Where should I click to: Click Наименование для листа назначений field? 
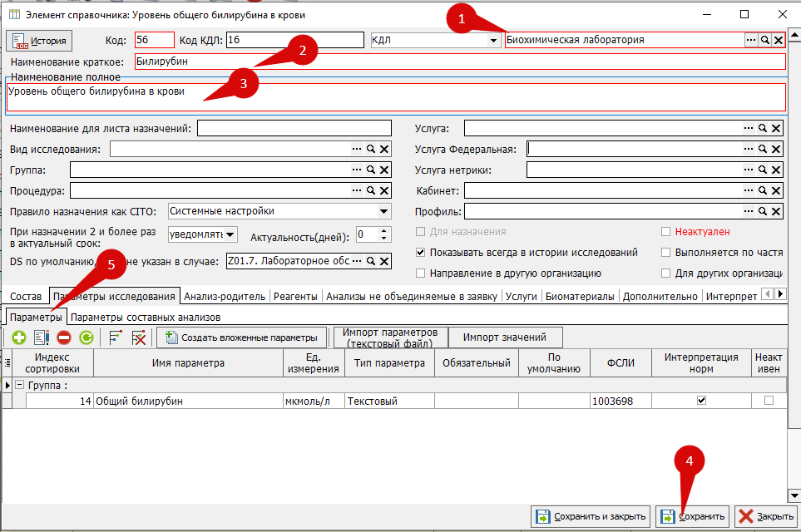[294, 128]
